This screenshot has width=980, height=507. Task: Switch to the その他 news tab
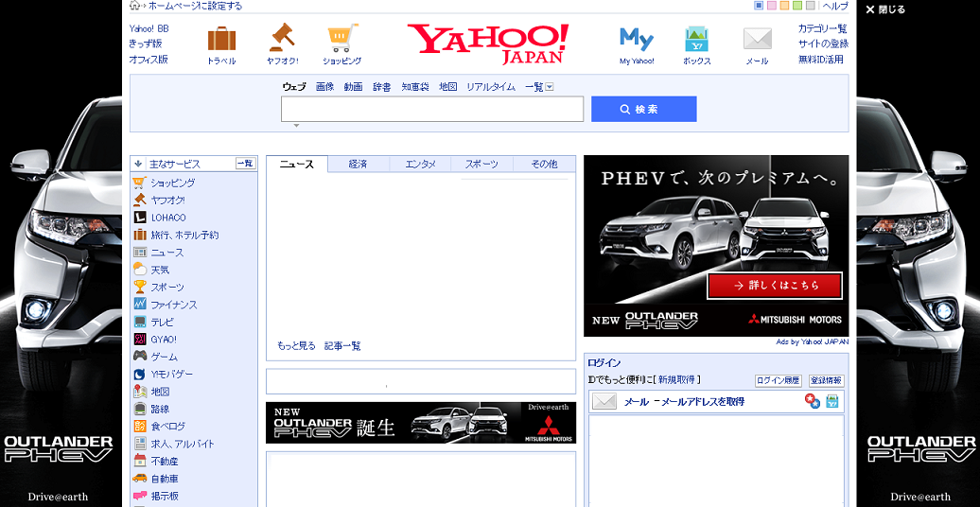coord(544,165)
